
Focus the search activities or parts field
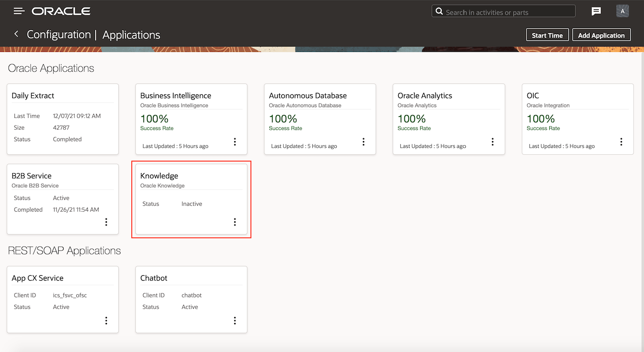[508, 12]
